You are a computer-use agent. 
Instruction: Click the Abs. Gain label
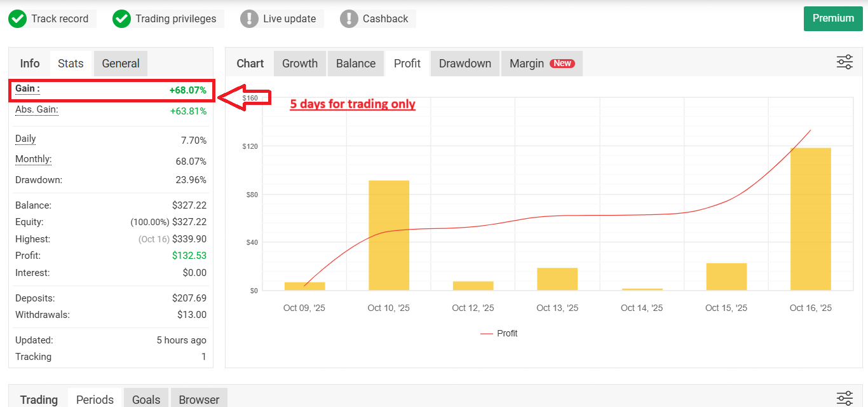(37, 110)
